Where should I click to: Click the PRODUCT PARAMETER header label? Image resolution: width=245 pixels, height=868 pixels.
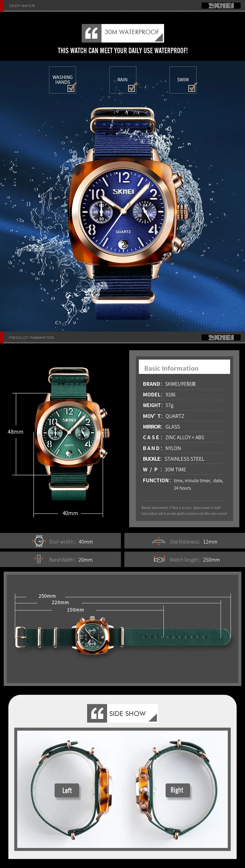point(31,338)
